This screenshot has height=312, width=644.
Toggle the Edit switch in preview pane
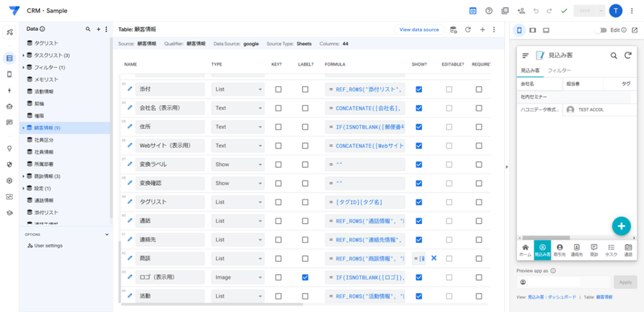(x=602, y=30)
